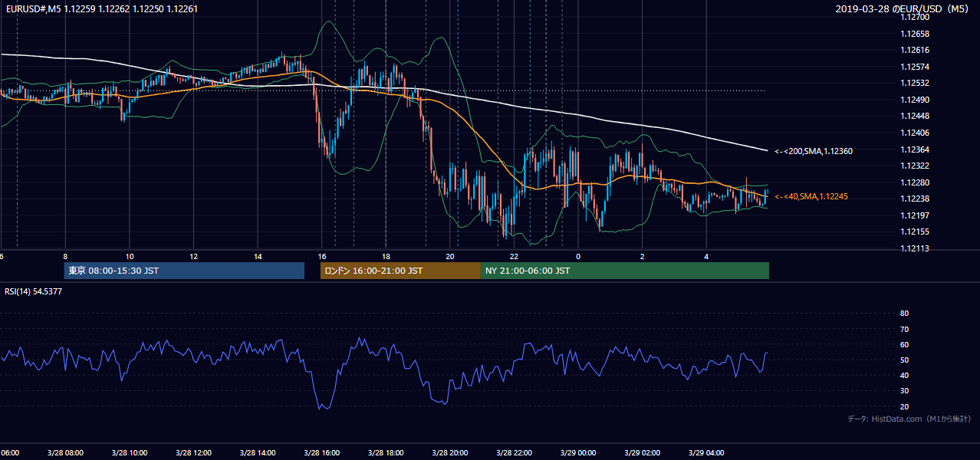Click the 2019-03-28 EUR/USD (M5) title
980x460 pixels.
click(x=903, y=8)
